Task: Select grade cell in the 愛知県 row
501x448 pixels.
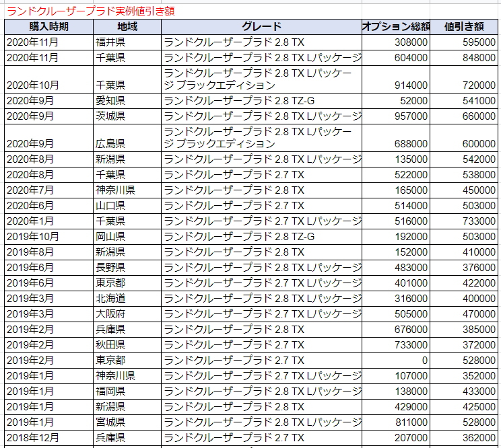Action: [x=261, y=101]
